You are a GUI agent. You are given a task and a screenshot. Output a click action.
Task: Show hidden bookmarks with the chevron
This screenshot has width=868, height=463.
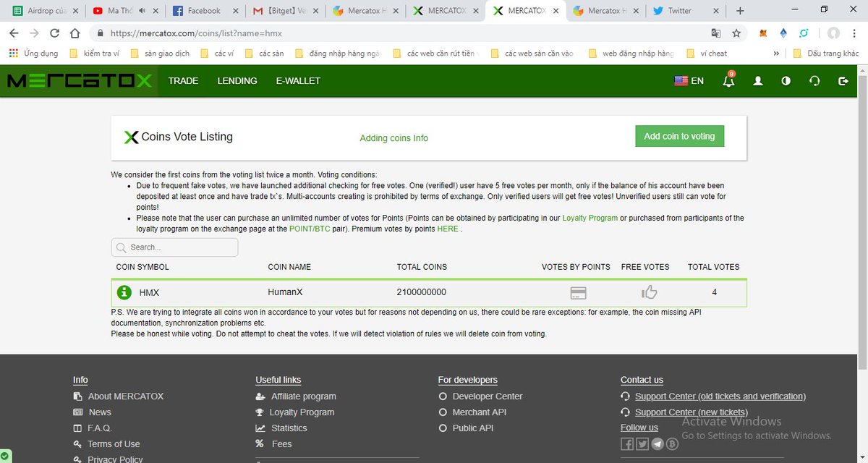[776, 54]
